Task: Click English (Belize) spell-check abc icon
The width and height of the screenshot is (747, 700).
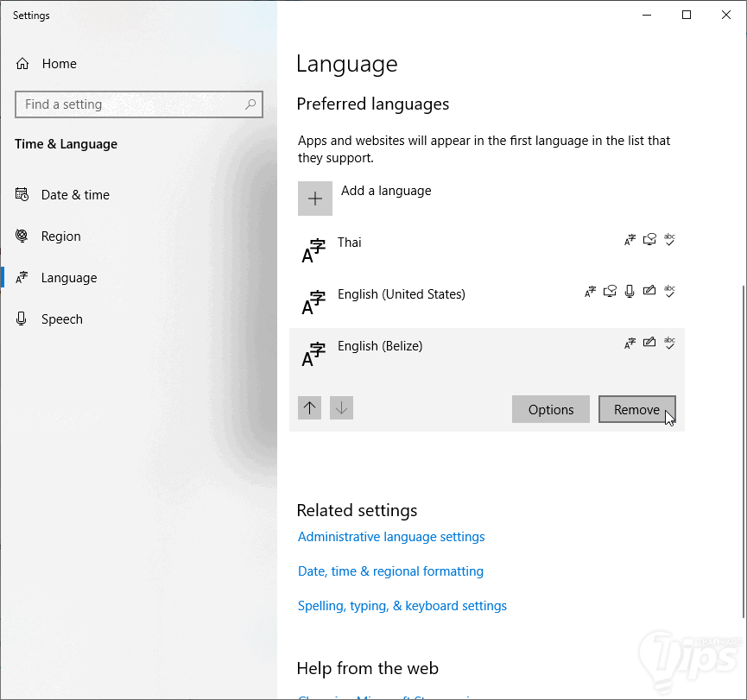Action: [670, 343]
